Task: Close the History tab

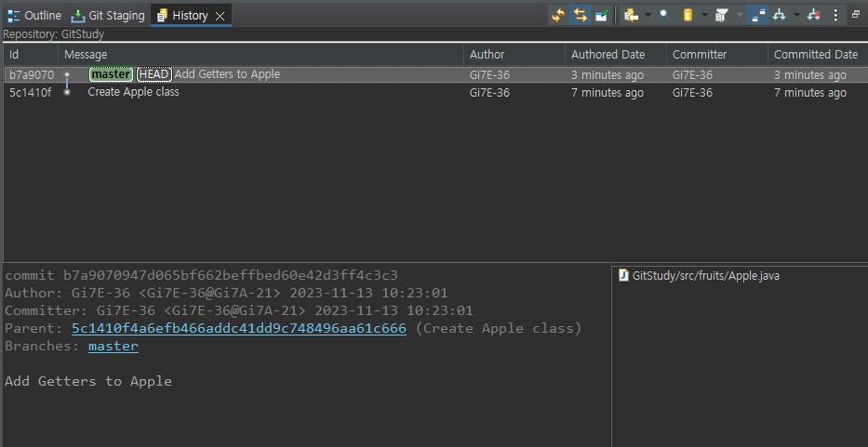Action: (220, 17)
